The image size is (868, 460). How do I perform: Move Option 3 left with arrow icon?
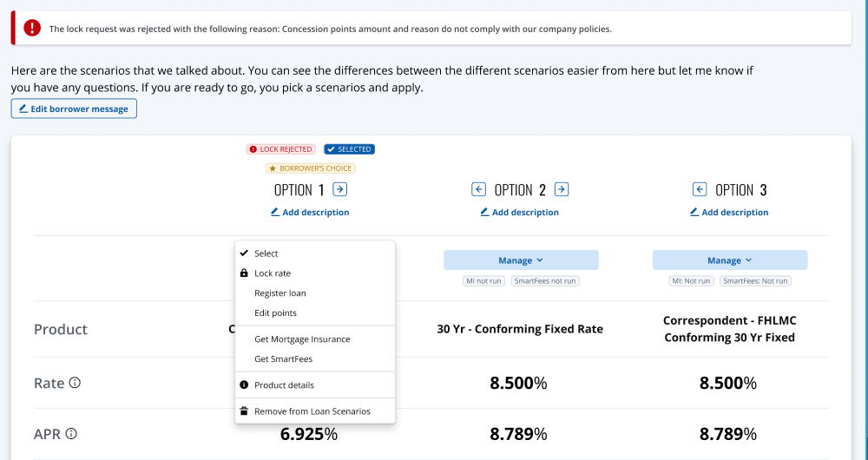[700, 189]
